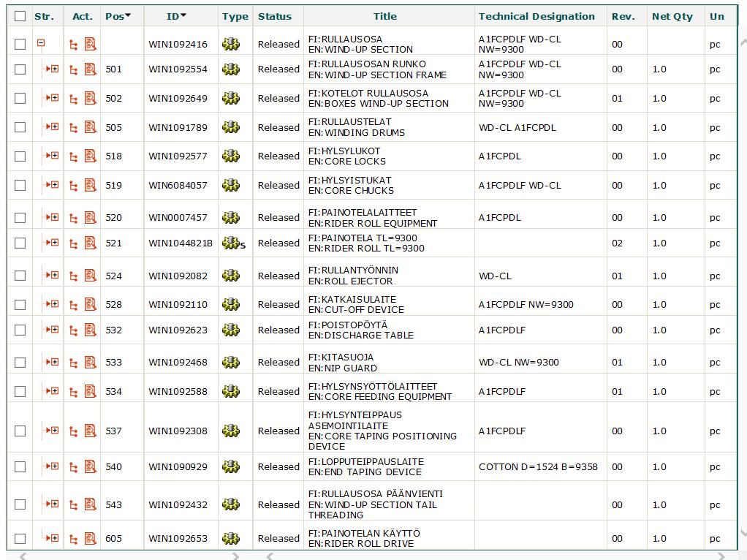747x560 pixels.
Task: Expand position 528 CUT-OFF DEVICE node
Action: tap(55, 303)
